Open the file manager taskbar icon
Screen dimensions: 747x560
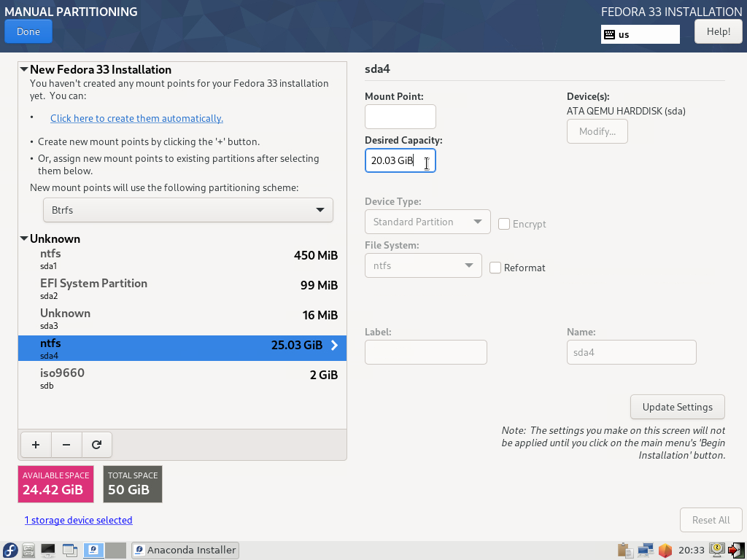coord(28,551)
